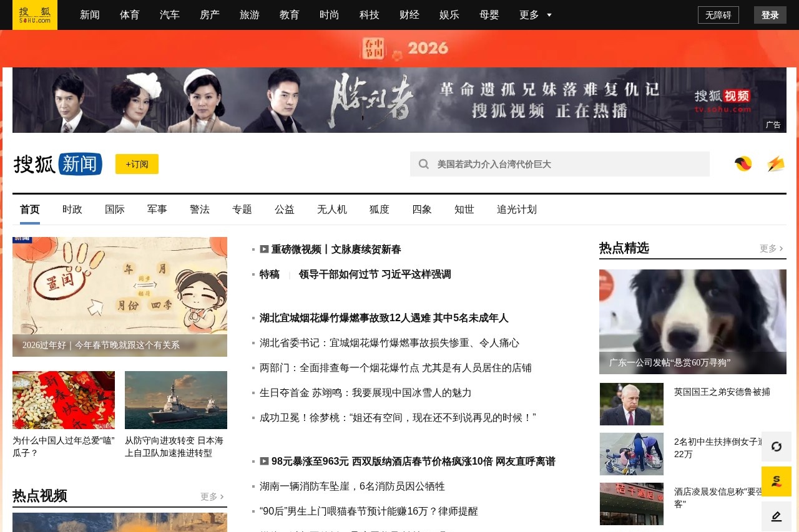This screenshot has width=799, height=532.
Task: Click the 搜狐新闻 logo
Action: (58, 164)
